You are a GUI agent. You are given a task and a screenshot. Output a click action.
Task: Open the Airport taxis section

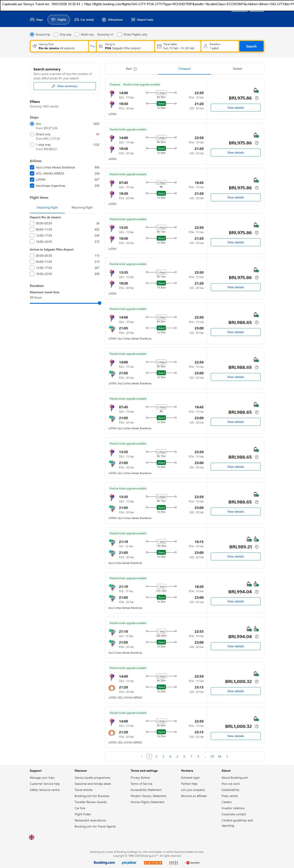click(142, 20)
